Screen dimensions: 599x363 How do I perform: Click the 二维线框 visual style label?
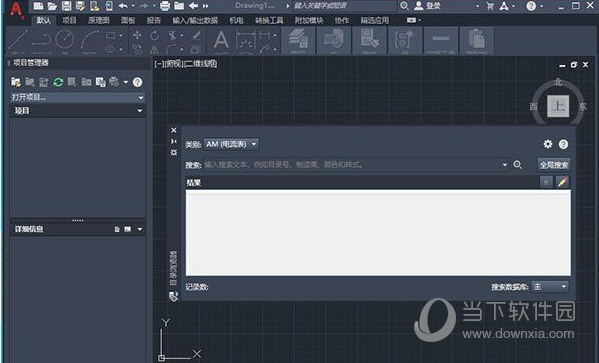coord(201,64)
